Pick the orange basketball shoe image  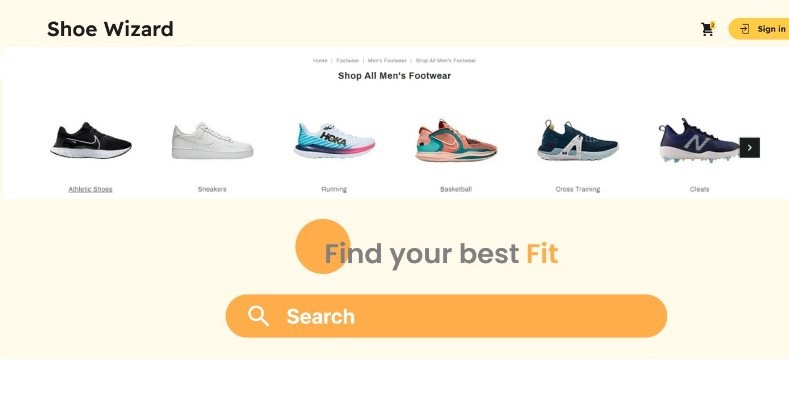click(x=456, y=141)
